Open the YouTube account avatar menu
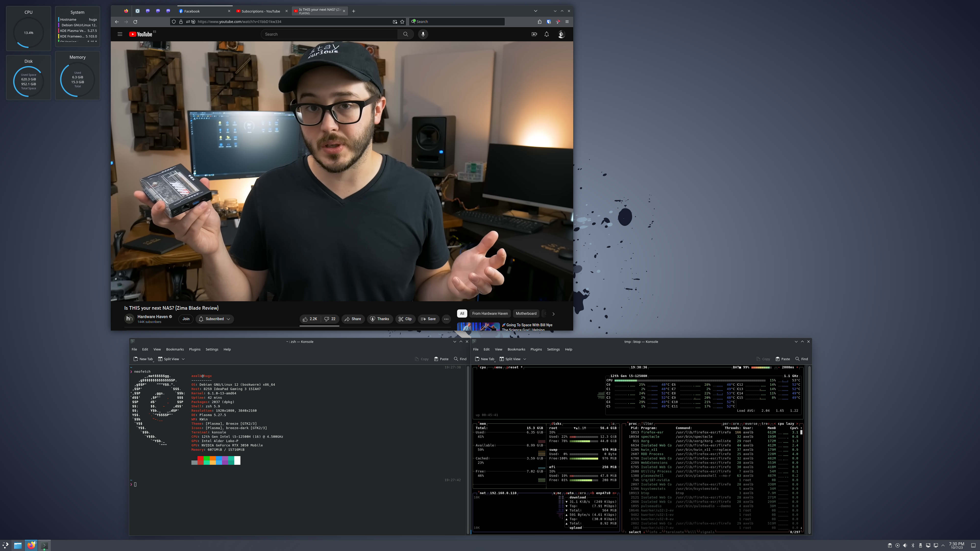This screenshot has width=980, height=551. pos(561,34)
